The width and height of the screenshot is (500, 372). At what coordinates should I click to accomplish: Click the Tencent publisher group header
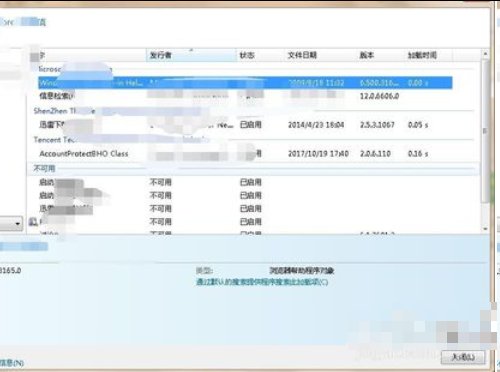point(253,140)
